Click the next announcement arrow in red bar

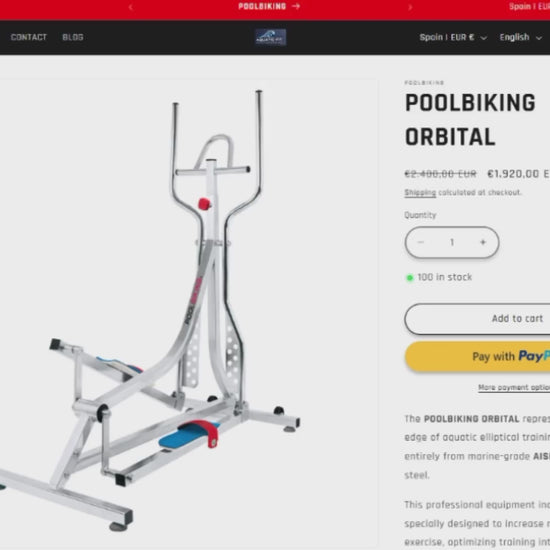click(x=410, y=7)
